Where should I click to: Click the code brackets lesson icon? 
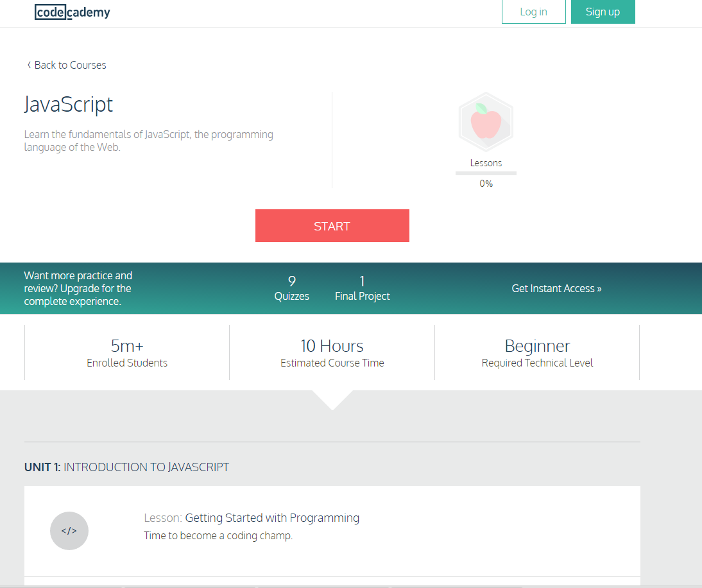69,531
